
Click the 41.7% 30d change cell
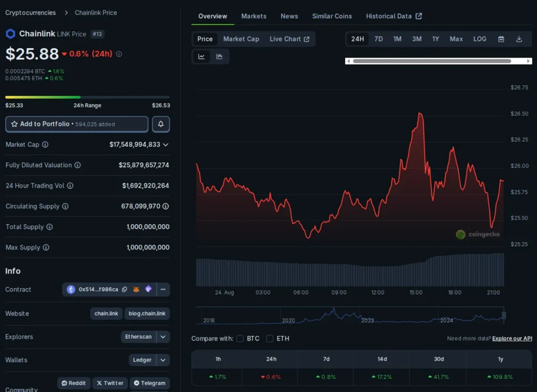point(439,377)
